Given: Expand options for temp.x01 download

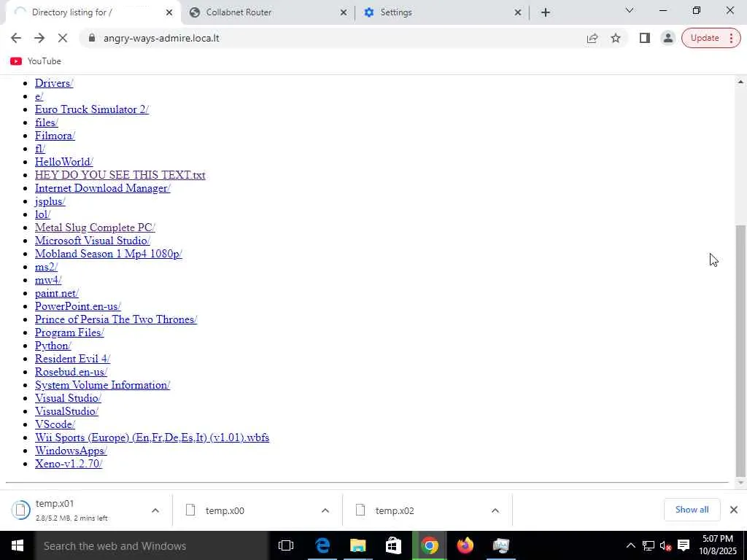Looking at the screenshot, I should pos(155,510).
